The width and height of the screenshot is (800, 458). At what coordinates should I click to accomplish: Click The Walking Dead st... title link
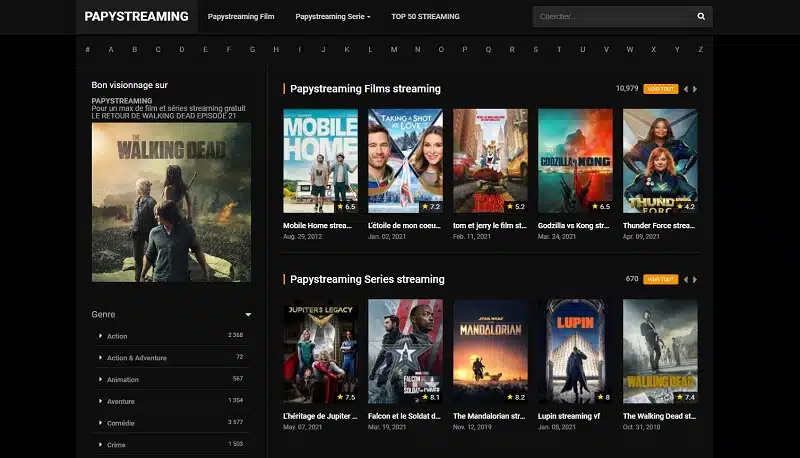coord(659,416)
